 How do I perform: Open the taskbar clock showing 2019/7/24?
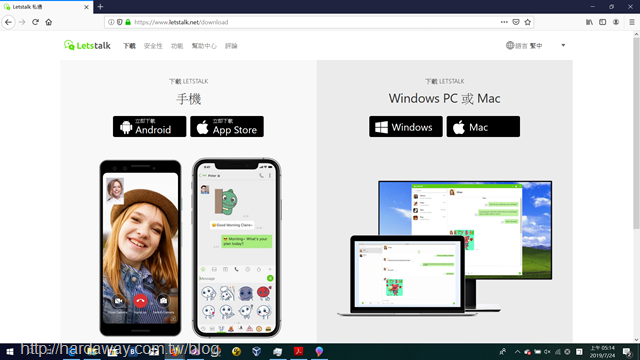pyautogui.click(x=602, y=351)
